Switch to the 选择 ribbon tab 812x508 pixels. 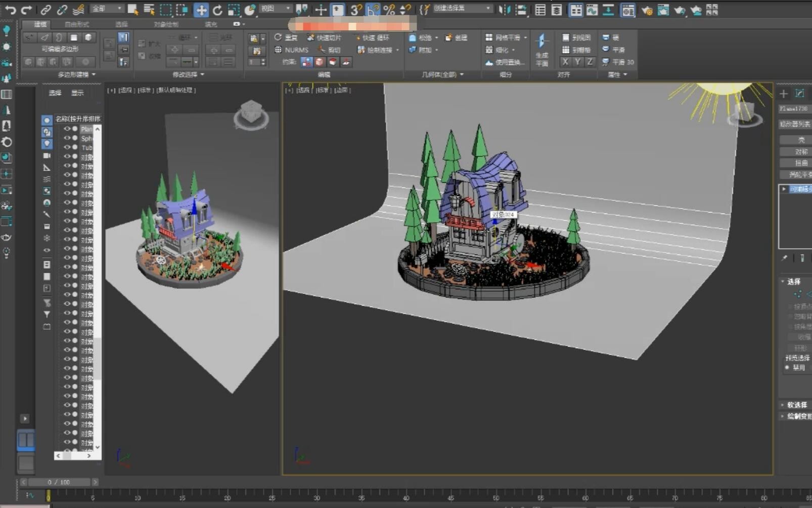[121, 24]
